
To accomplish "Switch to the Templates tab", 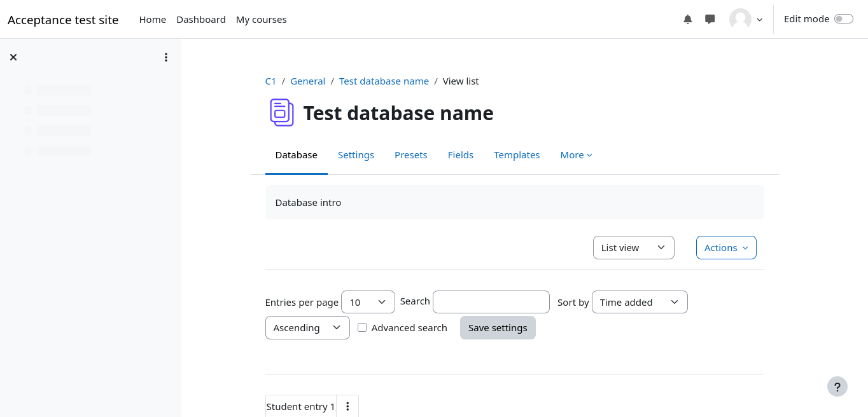I will click(x=517, y=155).
